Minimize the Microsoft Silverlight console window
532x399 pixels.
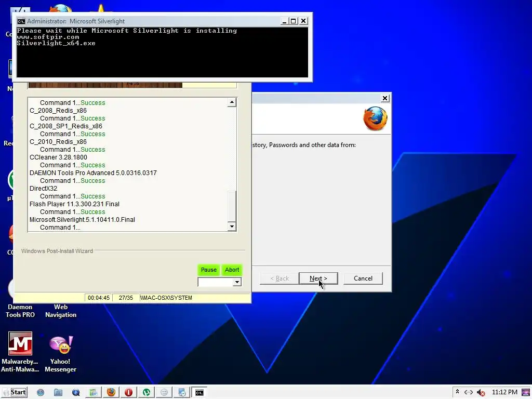pyautogui.click(x=284, y=21)
